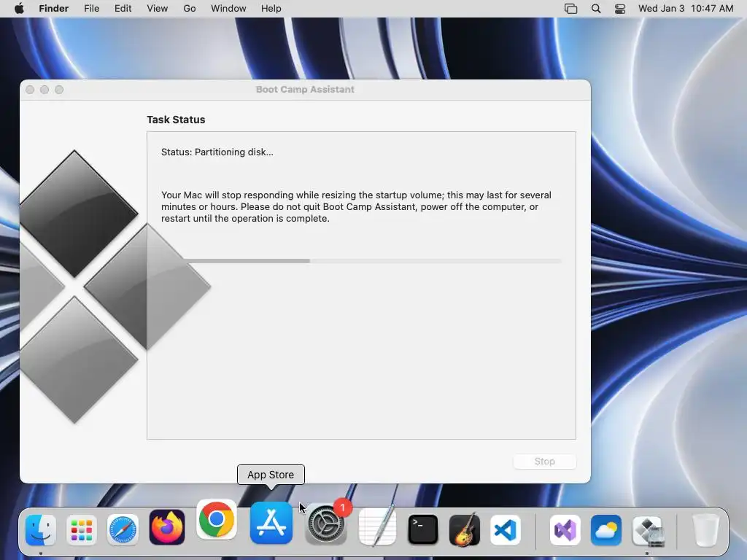Open Launchpad in the Dock
This screenshot has width=747, height=560.
82,529
